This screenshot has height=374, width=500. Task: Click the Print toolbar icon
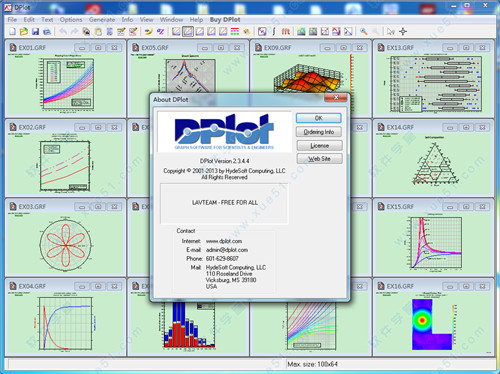[47, 31]
